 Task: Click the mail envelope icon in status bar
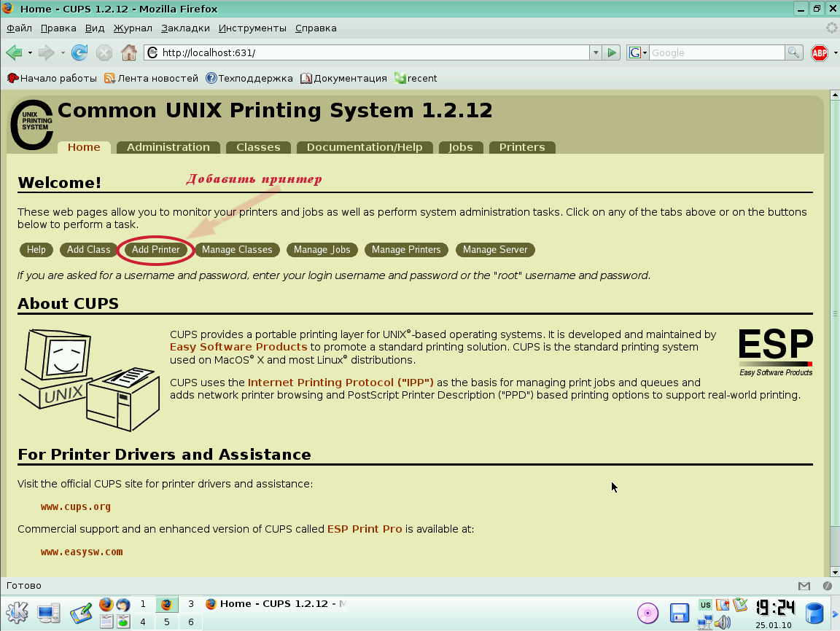(804, 586)
